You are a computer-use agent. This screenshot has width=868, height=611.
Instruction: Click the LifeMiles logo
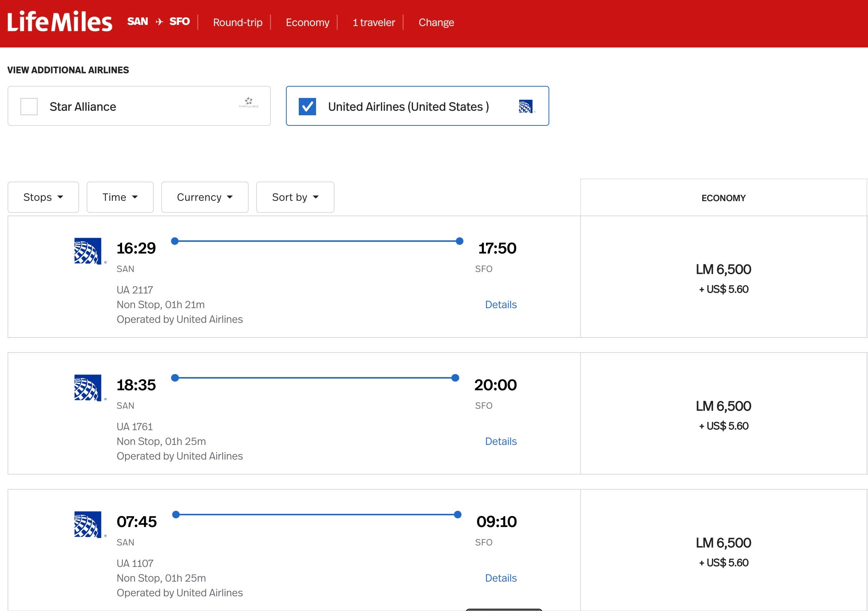point(60,22)
